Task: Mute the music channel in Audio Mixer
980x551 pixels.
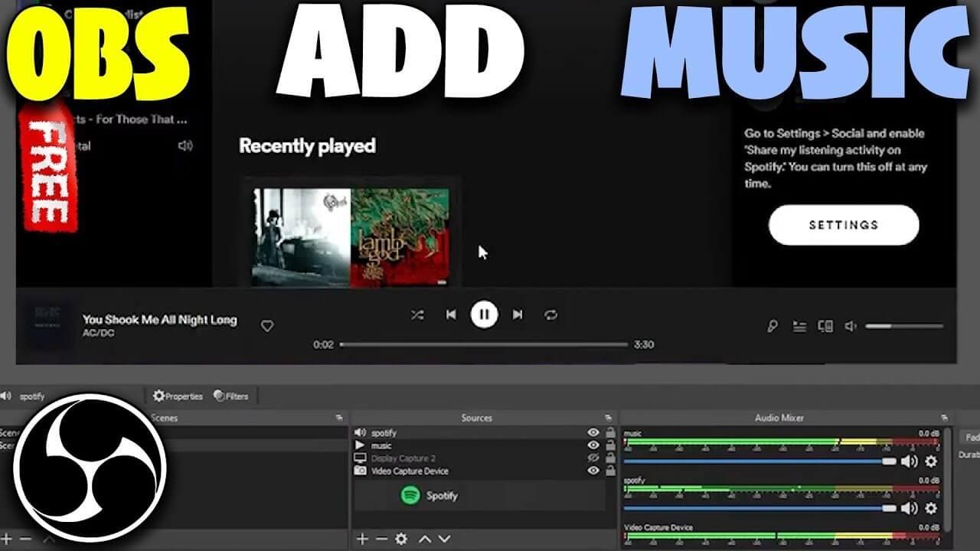Action: point(909,461)
